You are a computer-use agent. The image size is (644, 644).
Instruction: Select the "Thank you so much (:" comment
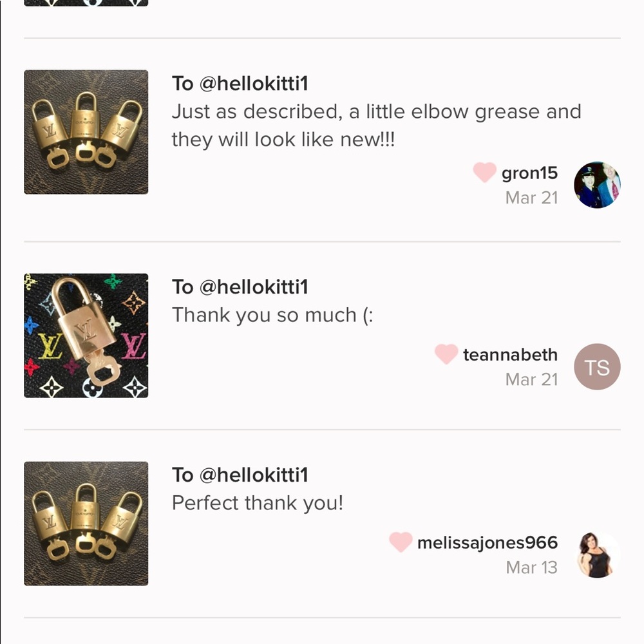[x=272, y=316]
